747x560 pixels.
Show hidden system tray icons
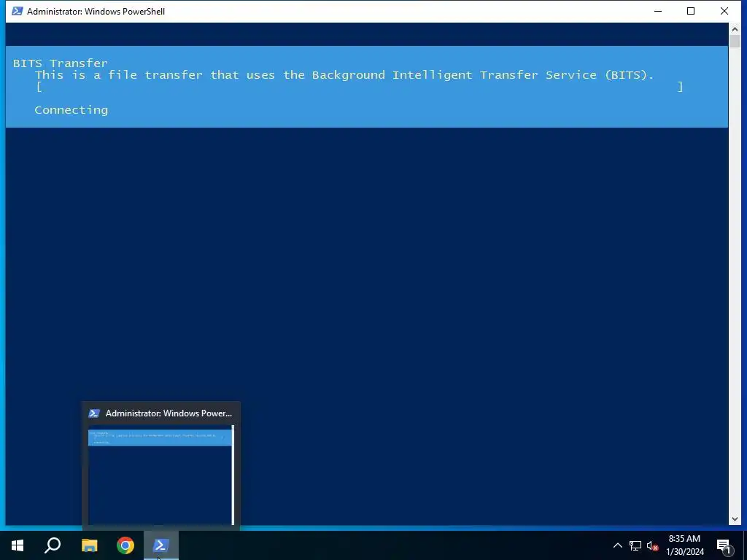pyautogui.click(x=617, y=545)
